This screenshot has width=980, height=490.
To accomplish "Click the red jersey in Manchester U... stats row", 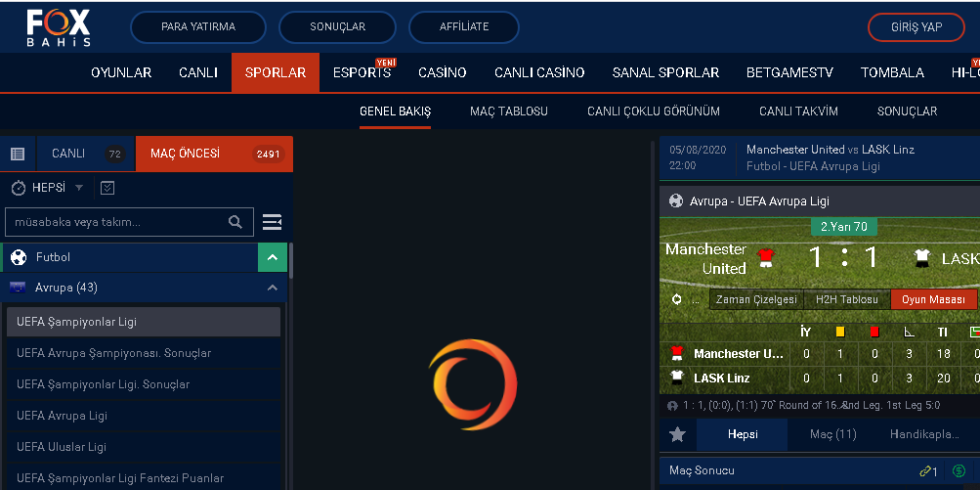I will (676, 353).
